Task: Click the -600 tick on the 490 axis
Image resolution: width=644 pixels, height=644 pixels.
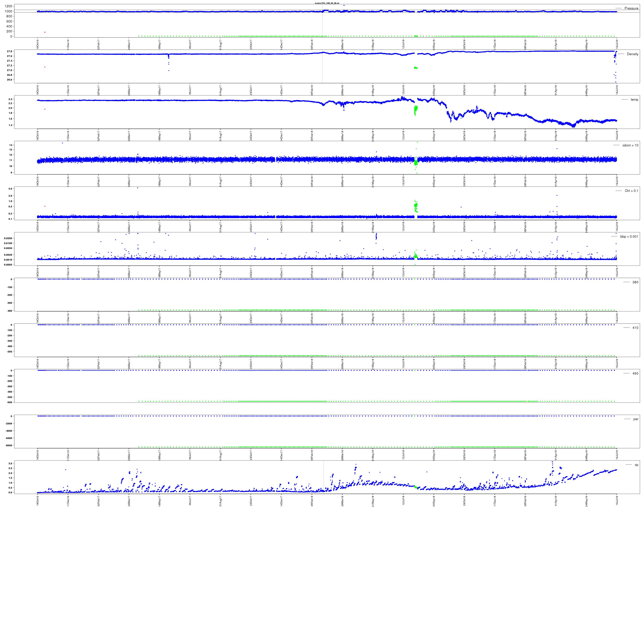Action: coord(10,402)
